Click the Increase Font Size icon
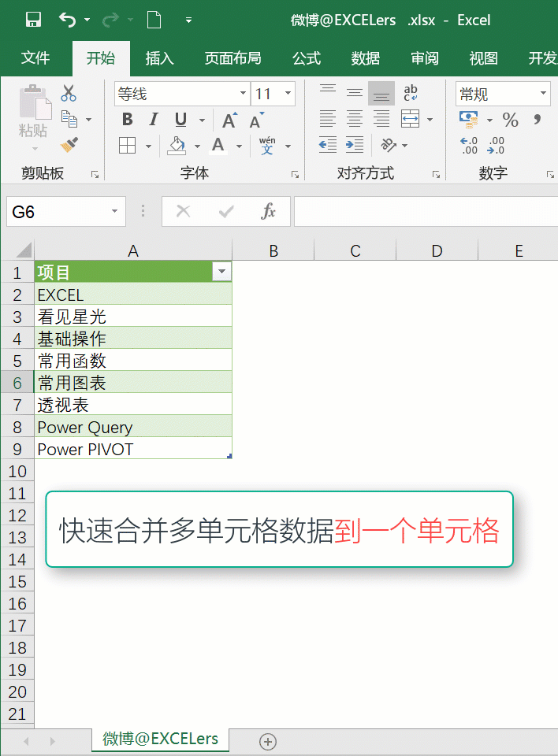The image size is (558, 756). [x=229, y=120]
